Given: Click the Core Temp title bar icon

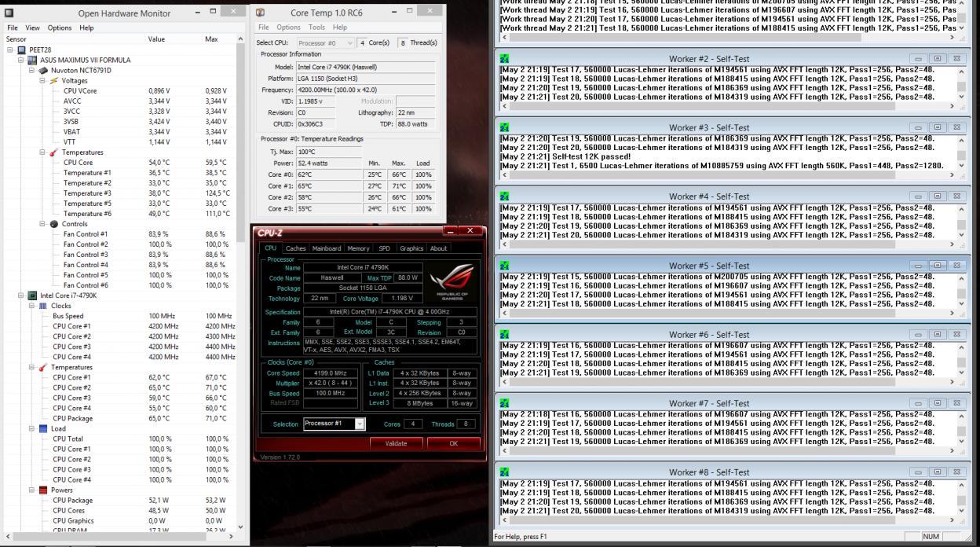Looking at the screenshot, I should pyautogui.click(x=261, y=13).
